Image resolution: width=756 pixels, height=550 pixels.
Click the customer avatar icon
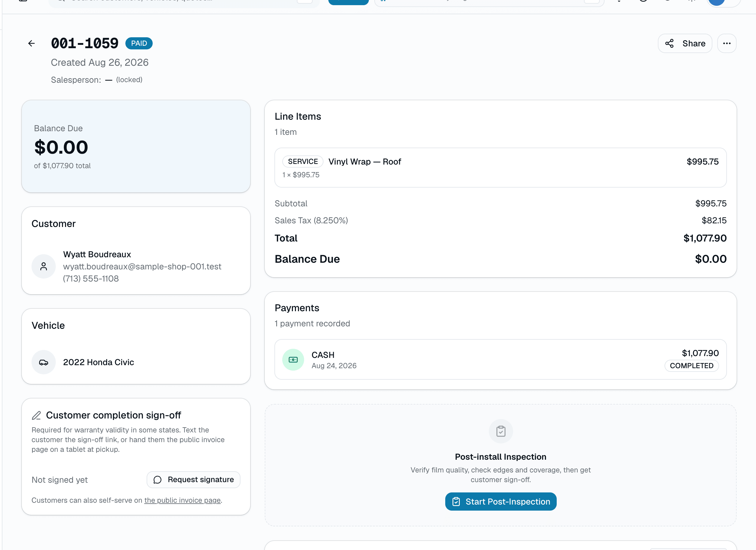pyautogui.click(x=44, y=266)
